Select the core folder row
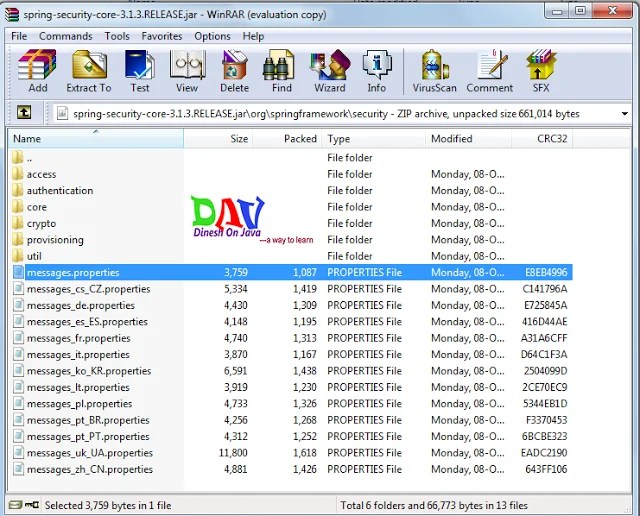The height and width of the screenshot is (516, 640). (x=290, y=207)
